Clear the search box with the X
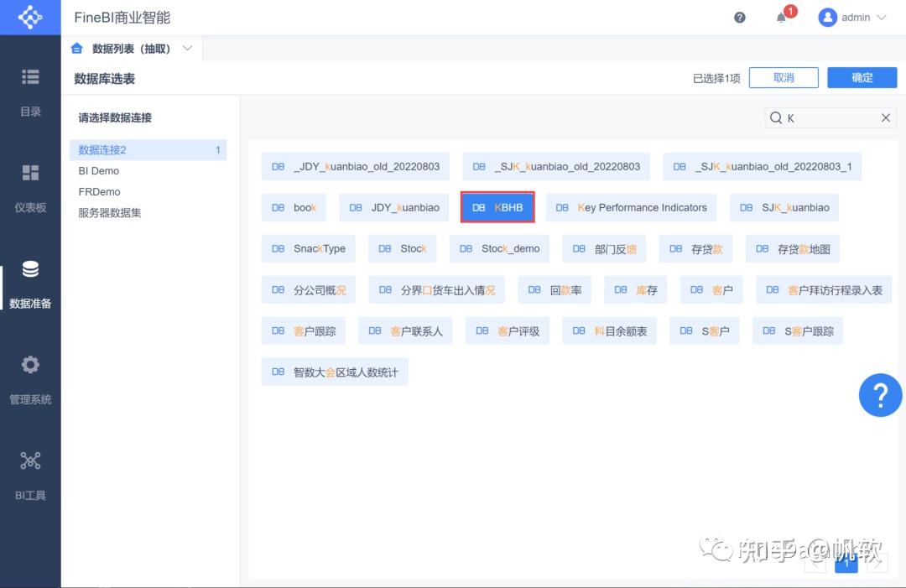 tap(885, 117)
